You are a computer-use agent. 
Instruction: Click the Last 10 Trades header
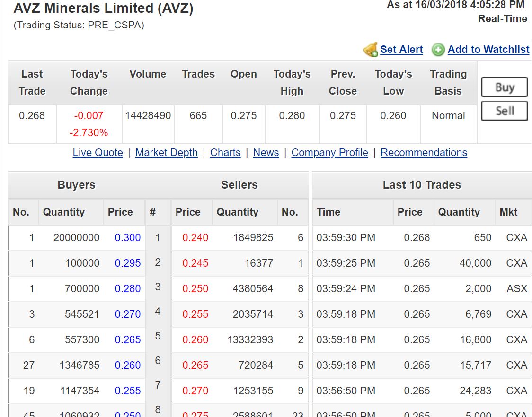tap(422, 185)
